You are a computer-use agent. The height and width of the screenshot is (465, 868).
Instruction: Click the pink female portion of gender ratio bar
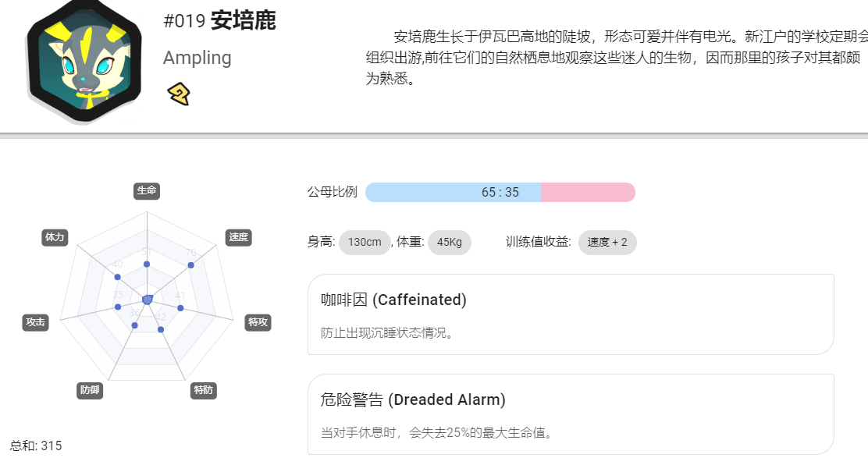coord(588,192)
